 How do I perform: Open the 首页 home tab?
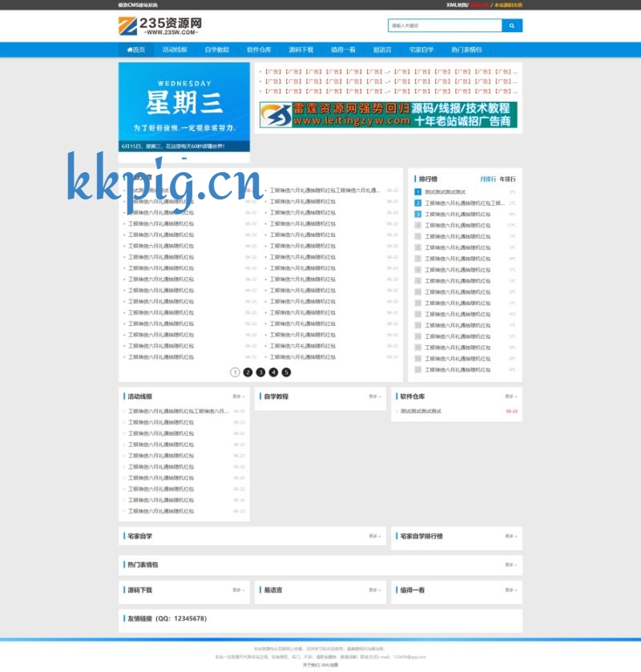136,50
